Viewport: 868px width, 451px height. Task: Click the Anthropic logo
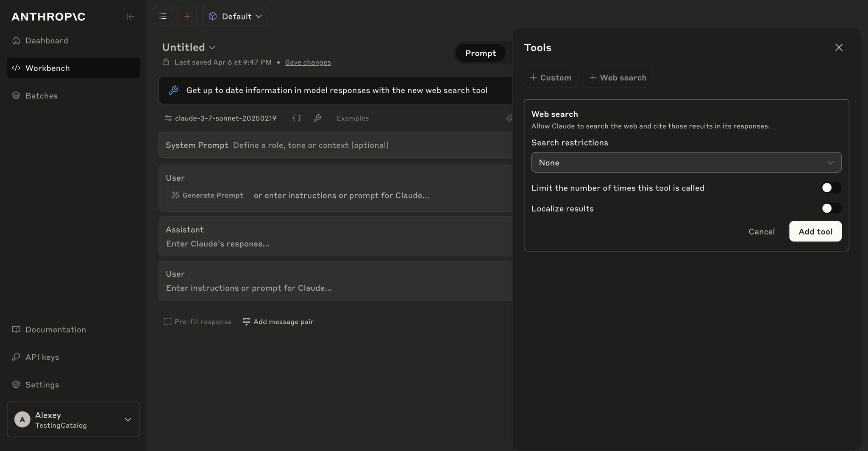coord(48,17)
